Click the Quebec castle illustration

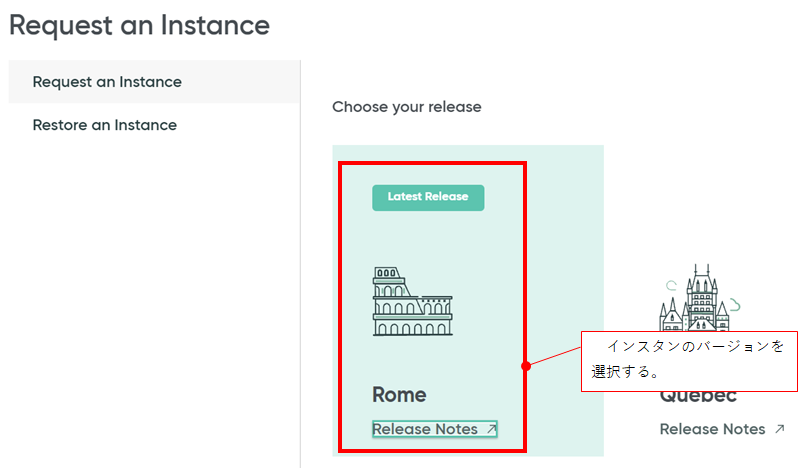coord(702,300)
